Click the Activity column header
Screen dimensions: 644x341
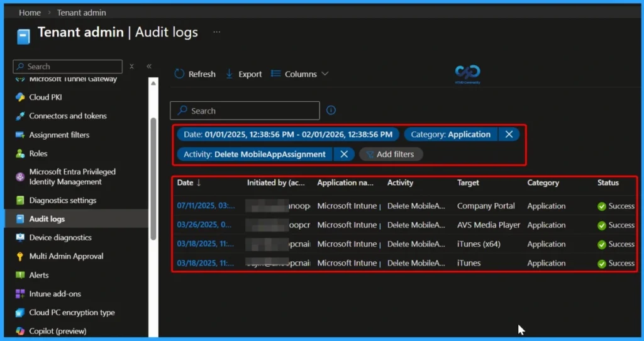400,183
